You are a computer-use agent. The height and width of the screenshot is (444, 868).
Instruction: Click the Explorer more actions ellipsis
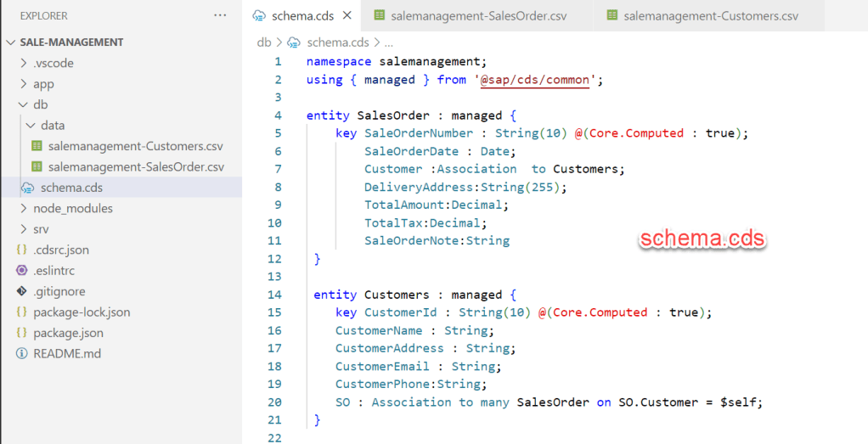220,15
